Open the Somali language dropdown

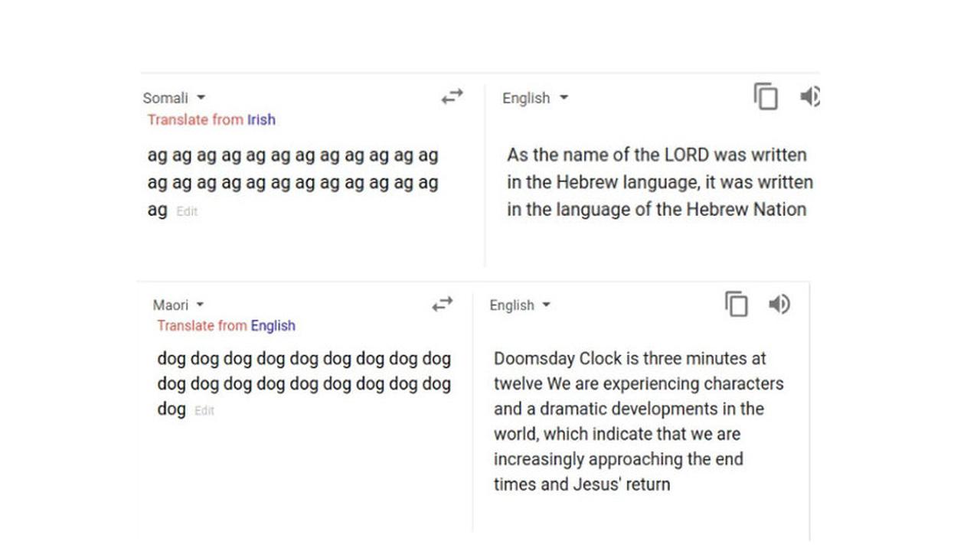click(173, 98)
